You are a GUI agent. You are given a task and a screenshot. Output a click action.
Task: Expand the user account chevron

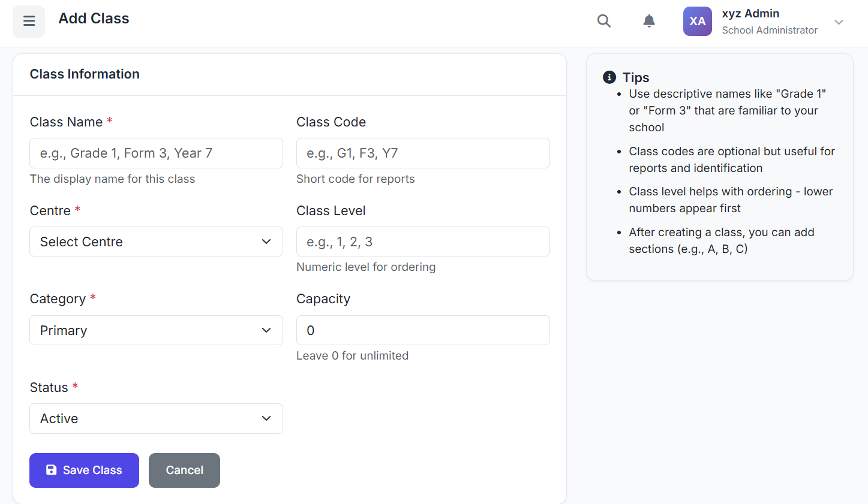coord(839,22)
